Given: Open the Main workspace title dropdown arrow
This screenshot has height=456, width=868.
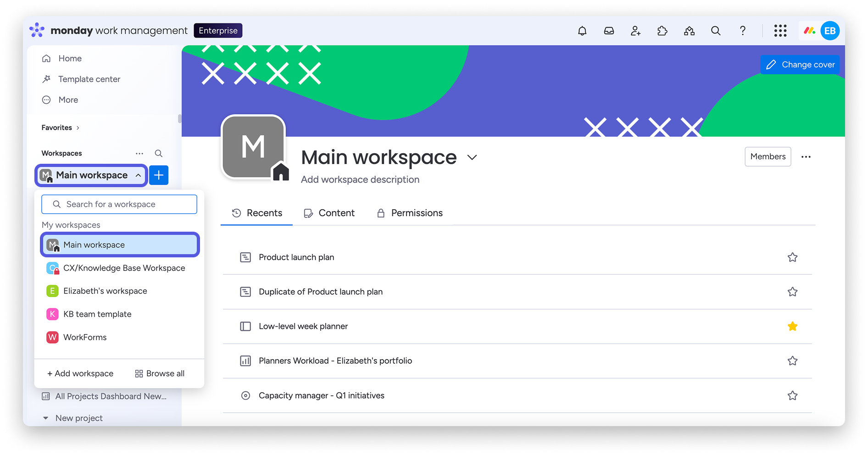Looking at the screenshot, I should tap(472, 157).
